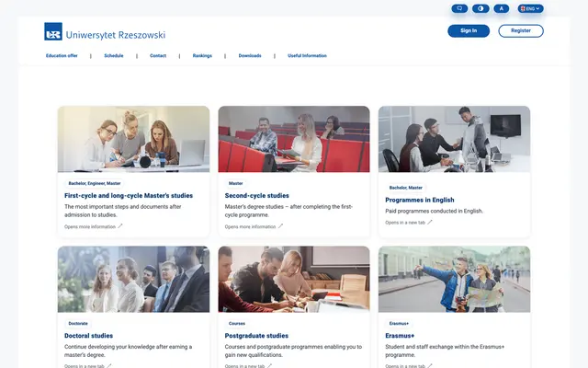Click the 'Erasmus+' tag label
Screen dimensions: 588x368
click(x=399, y=323)
